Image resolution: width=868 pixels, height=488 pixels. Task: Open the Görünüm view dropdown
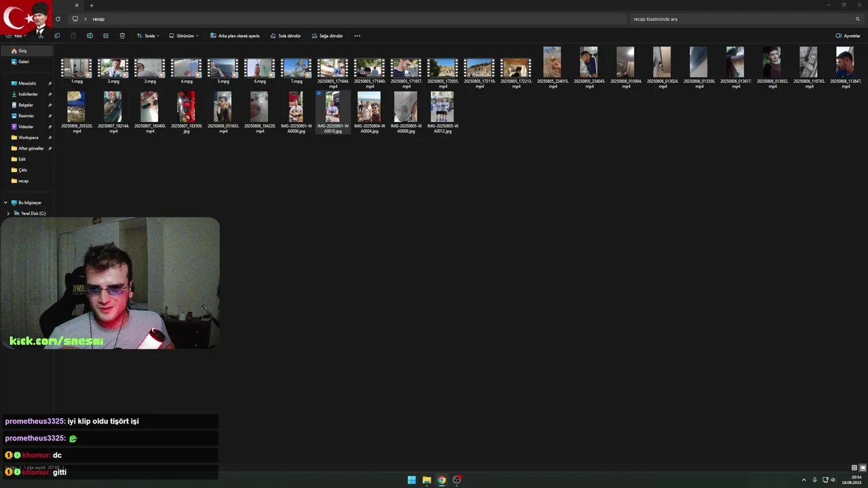click(184, 36)
